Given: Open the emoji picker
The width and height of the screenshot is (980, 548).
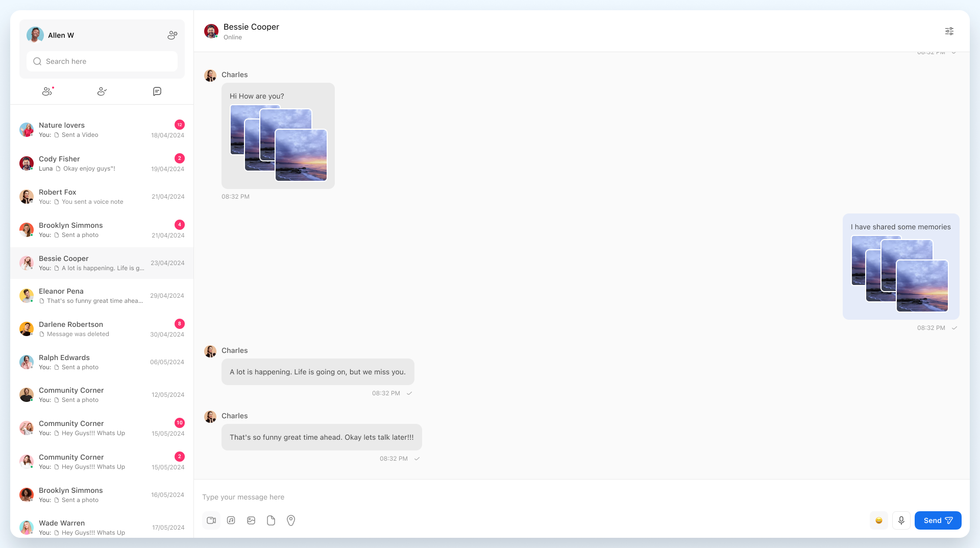Looking at the screenshot, I should [x=879, y=520].
